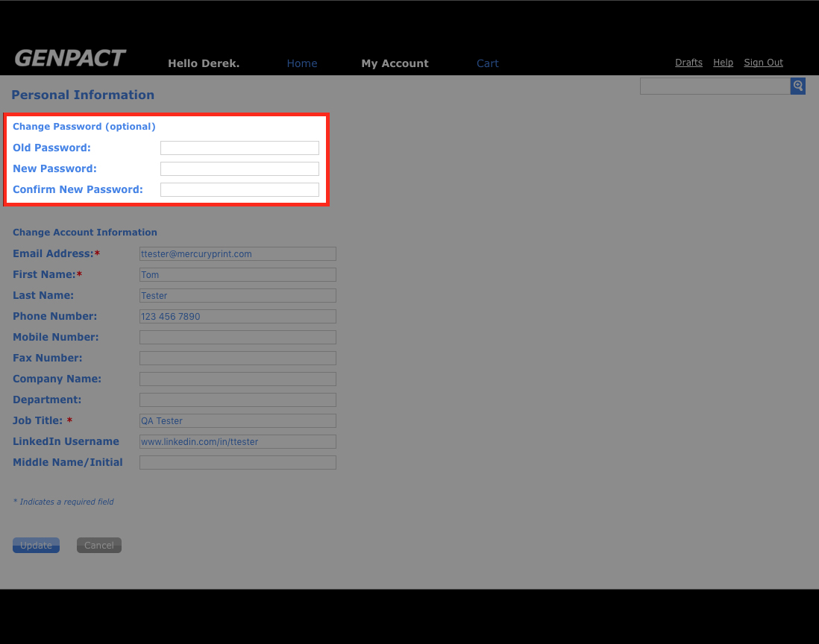Open the My Account tab

(x=395, y=63)
